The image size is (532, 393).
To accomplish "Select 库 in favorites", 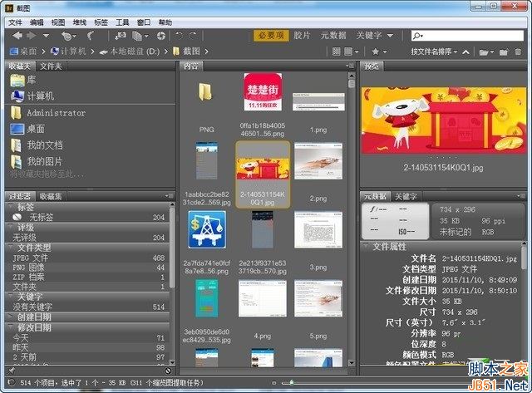I will pyautogui.click(x=23, y=80).
